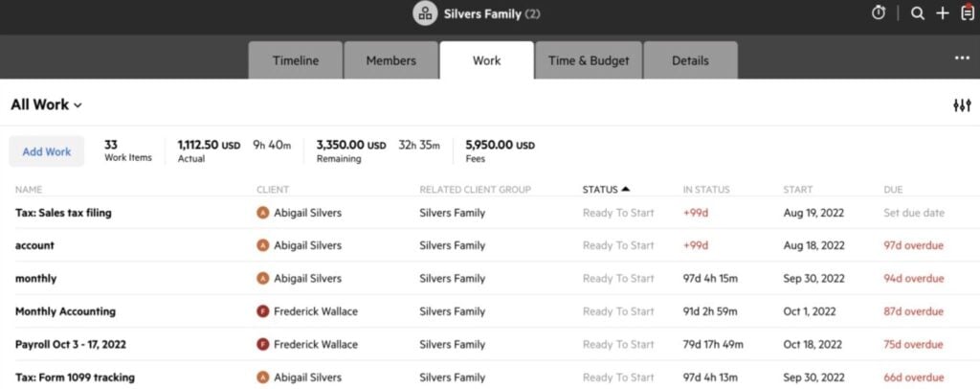The height and width of the screenshot is (389, 980).
Task: Switch to the Timeline tab
Action: (295, 60)
